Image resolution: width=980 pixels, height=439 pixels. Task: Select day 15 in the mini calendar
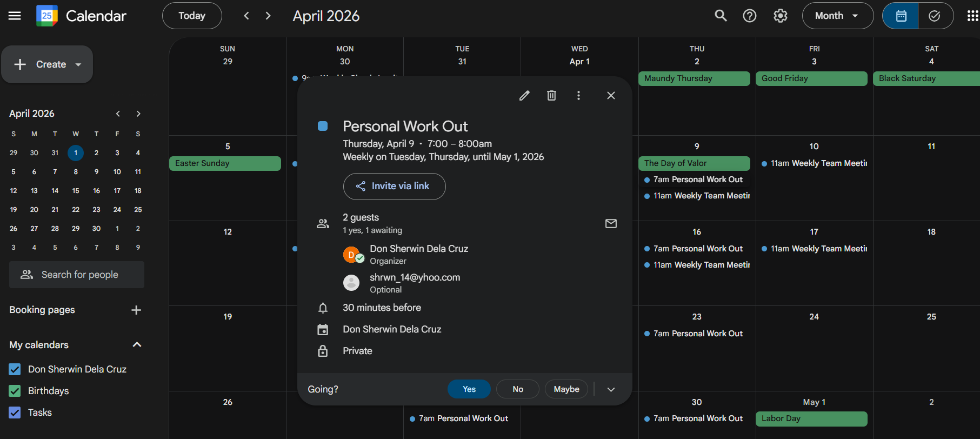coord(76,191)
